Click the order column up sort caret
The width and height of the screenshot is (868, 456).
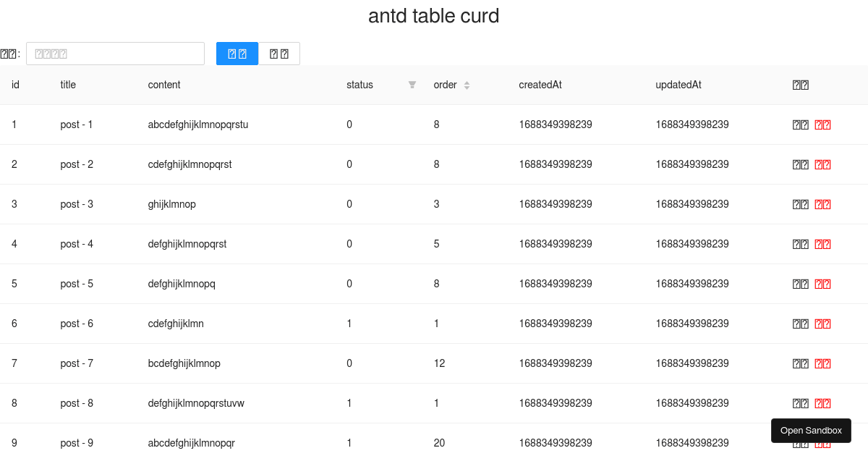coord(467,81)
